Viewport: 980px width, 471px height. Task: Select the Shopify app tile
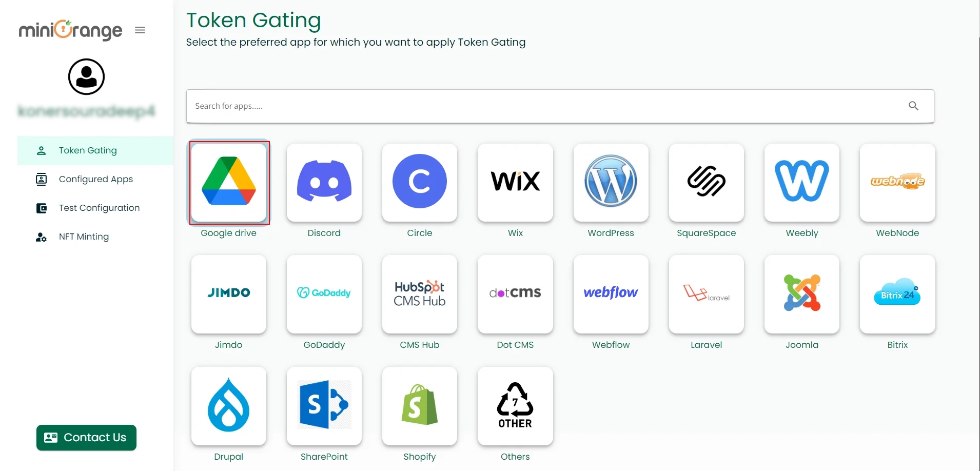(420, 406)
